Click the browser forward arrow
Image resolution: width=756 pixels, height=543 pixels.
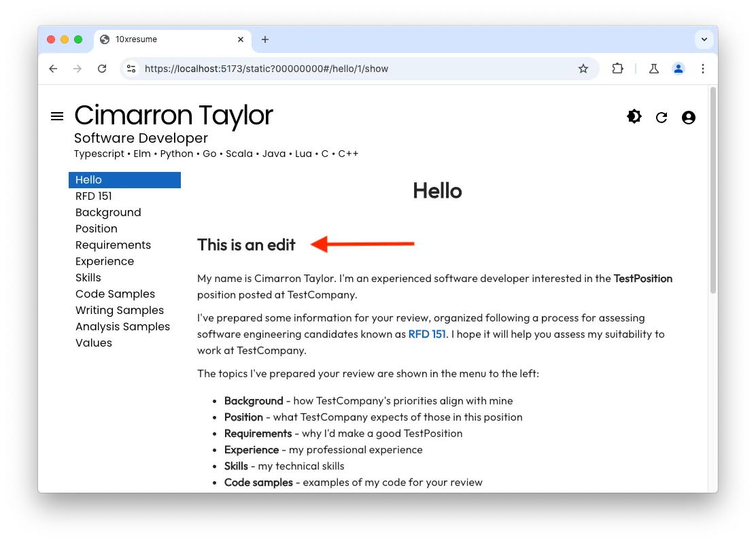point(78,69)
